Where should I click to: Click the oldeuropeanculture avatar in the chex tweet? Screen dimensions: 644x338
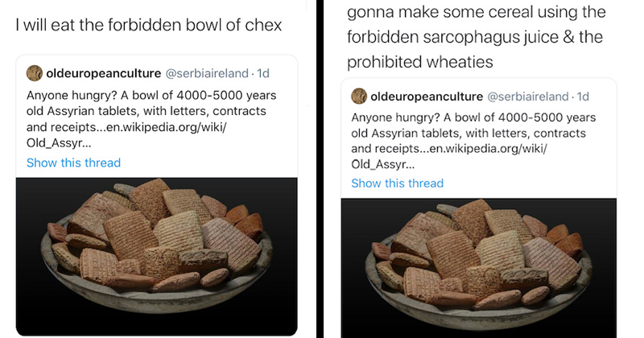click(x=35, y=74)
